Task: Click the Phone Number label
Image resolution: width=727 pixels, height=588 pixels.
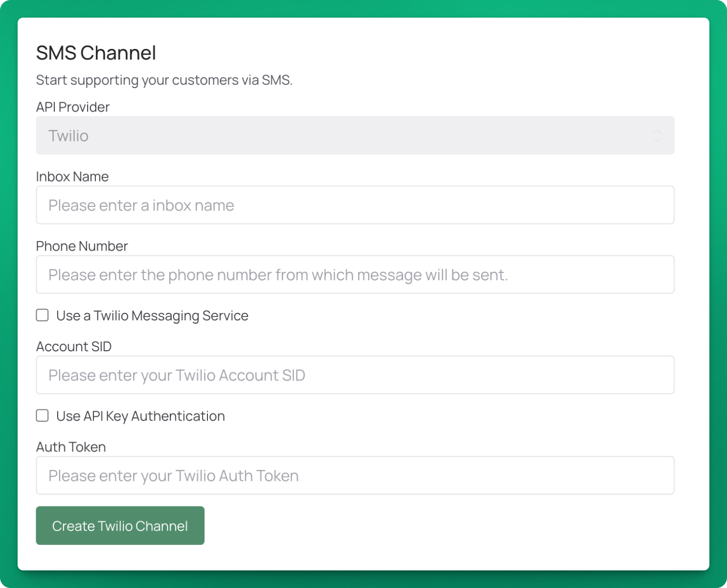Action: pyautogui.click(x=82, y=246)
